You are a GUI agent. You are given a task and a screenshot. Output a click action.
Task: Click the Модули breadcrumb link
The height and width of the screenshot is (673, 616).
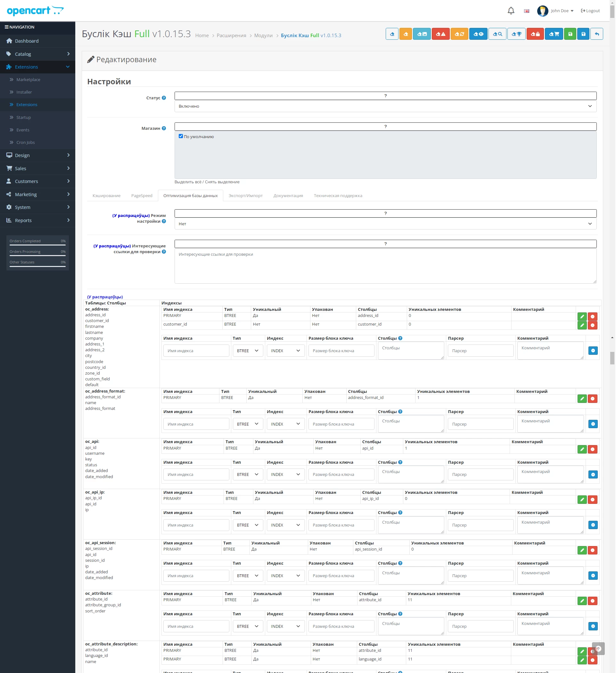pyautogui.click(x=264, y=35)
